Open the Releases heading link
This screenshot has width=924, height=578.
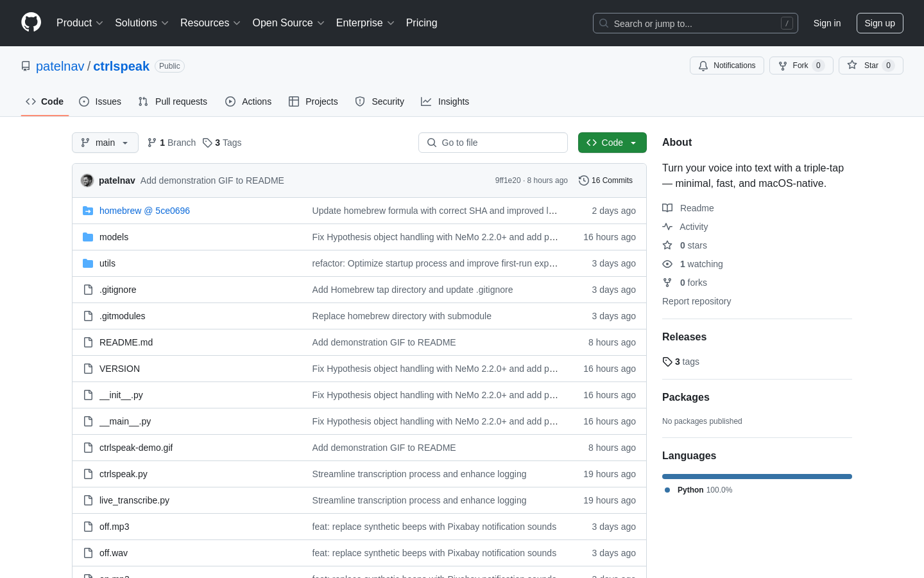point(684,337)
